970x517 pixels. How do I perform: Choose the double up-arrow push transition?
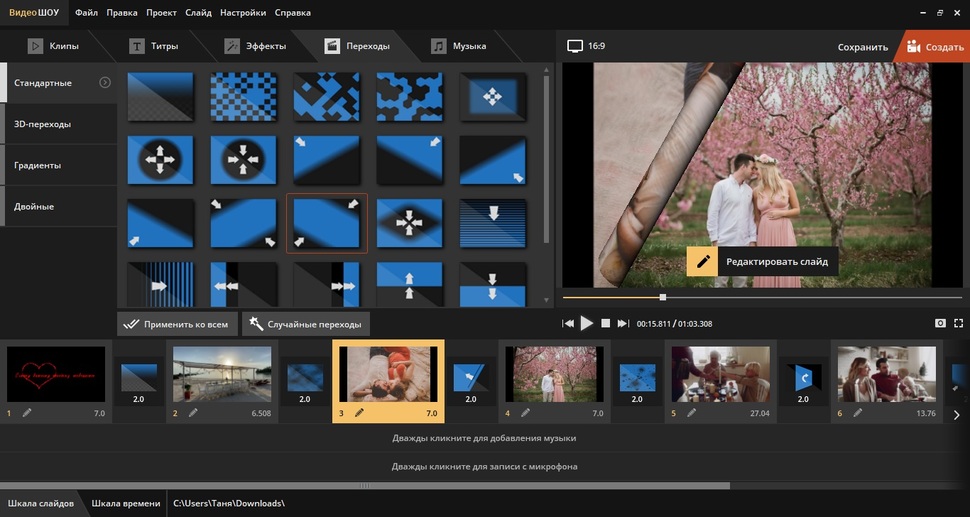pos(409,284)
